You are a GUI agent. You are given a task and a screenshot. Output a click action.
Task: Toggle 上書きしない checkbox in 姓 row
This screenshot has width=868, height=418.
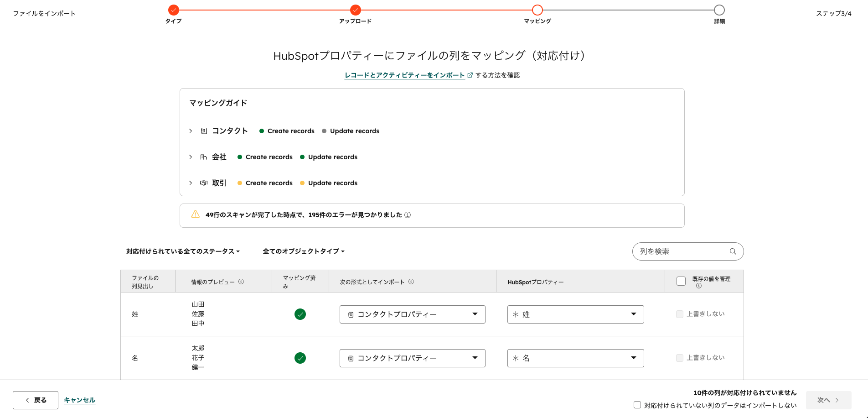(680, 314)
